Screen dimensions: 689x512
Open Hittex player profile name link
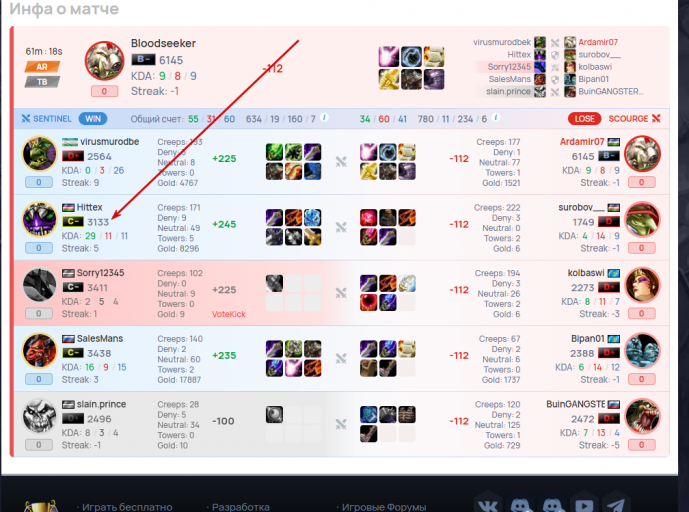89,207
